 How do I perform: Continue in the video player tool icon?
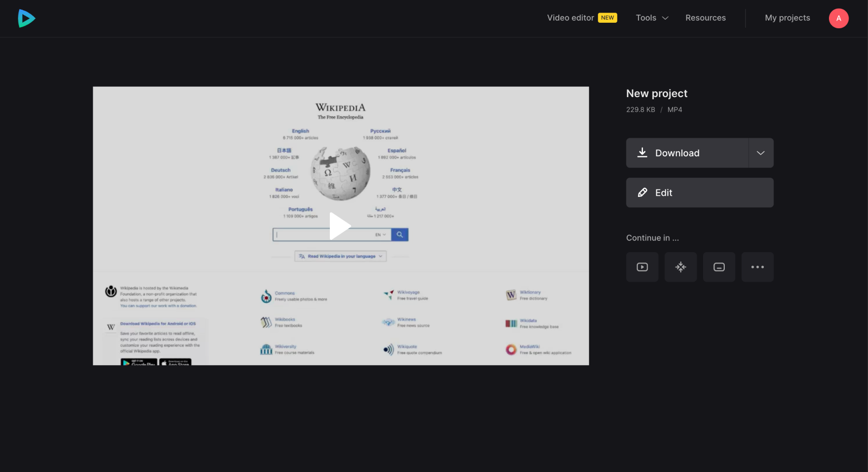(x=642, y=267)
